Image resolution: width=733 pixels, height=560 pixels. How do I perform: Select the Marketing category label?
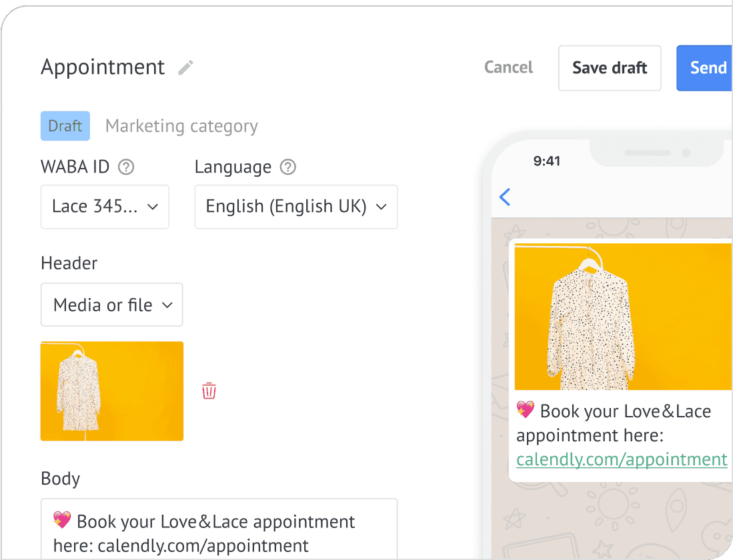181,126
